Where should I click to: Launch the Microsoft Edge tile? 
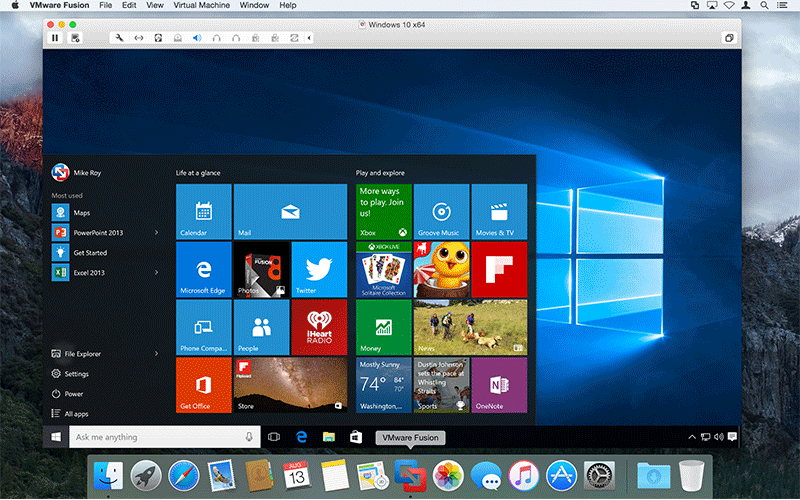coord(204,269)
